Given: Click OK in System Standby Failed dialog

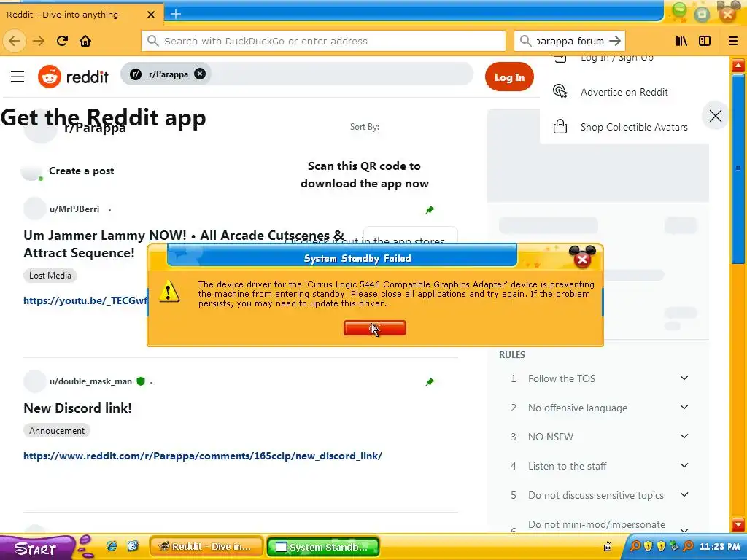Looking at the screenshot, I should [375, 327].
